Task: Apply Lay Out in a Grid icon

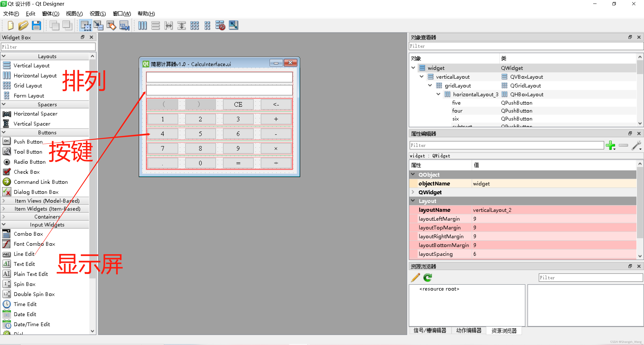Action: [195, 25]
